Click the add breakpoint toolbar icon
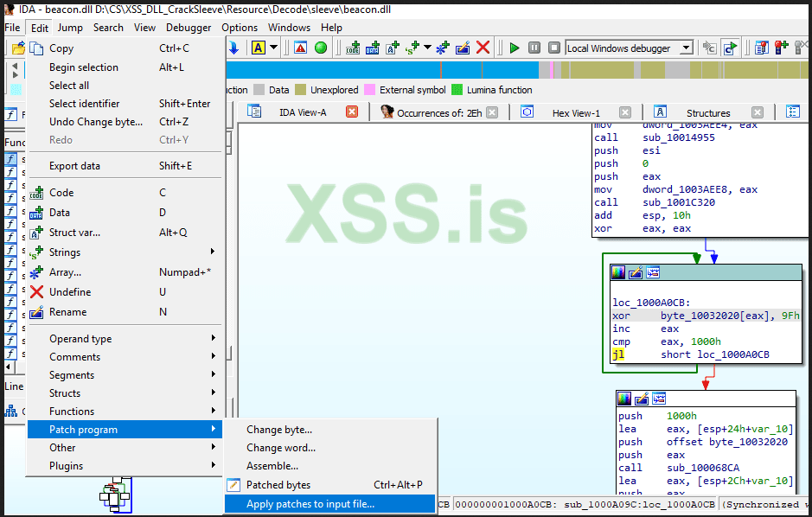The width and height of the screenshot is (812, 517). [782, 48]
